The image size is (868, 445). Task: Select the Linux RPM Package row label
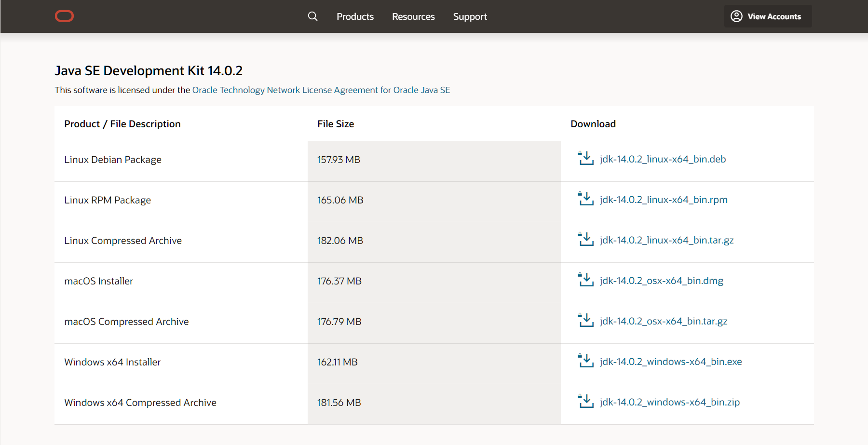pos(108,200)
